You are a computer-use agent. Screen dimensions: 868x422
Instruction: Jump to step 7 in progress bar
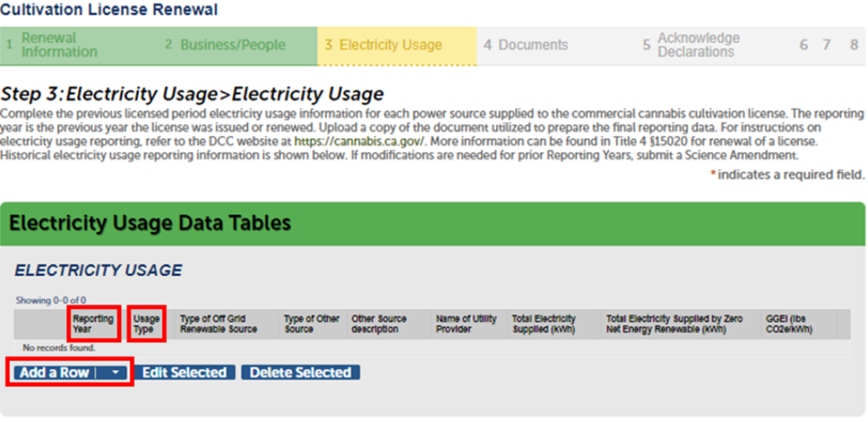click(826, 45)
